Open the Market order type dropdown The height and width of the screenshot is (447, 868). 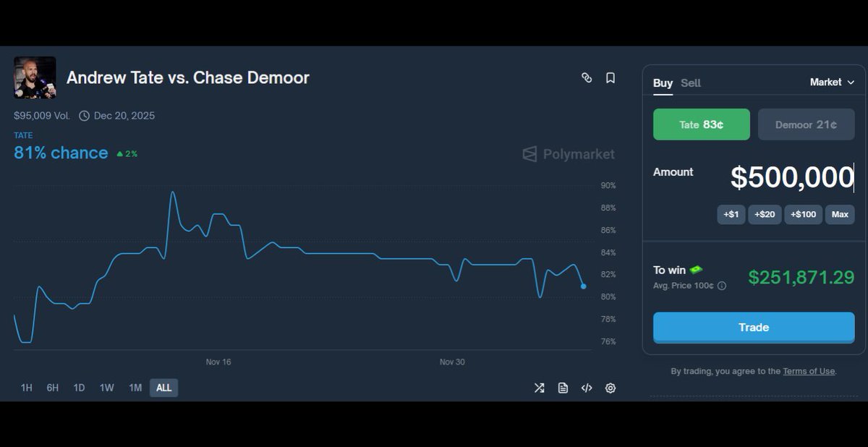pyautogui.click(x=833, y=82)
